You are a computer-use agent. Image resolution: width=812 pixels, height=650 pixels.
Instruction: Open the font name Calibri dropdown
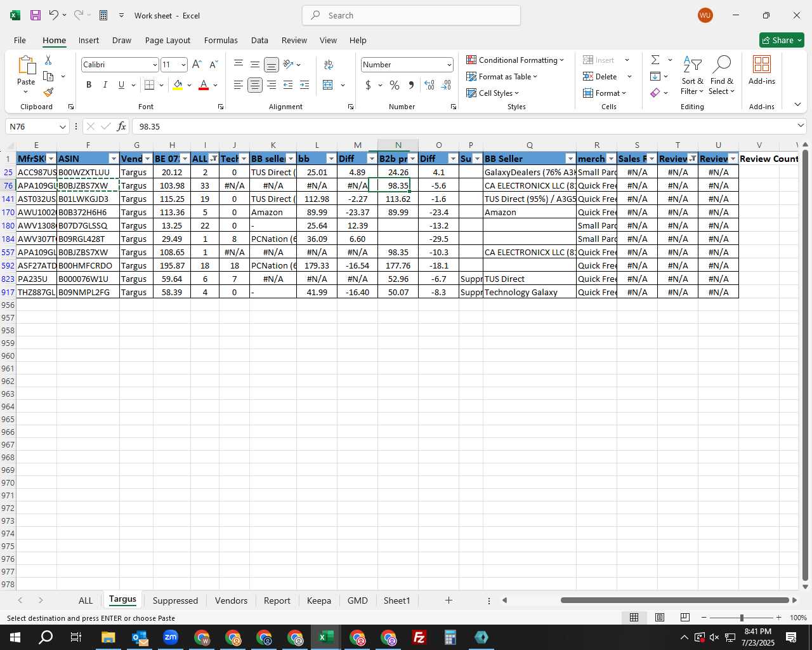click(154, 65)
